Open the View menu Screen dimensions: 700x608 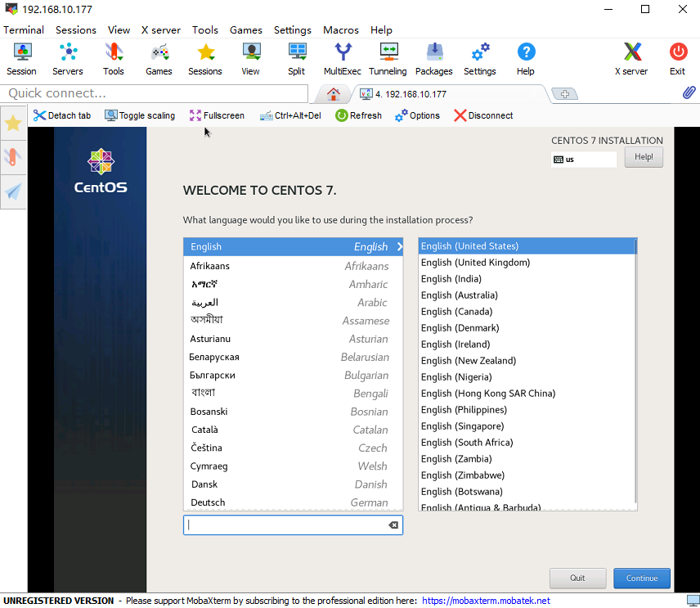119,30
